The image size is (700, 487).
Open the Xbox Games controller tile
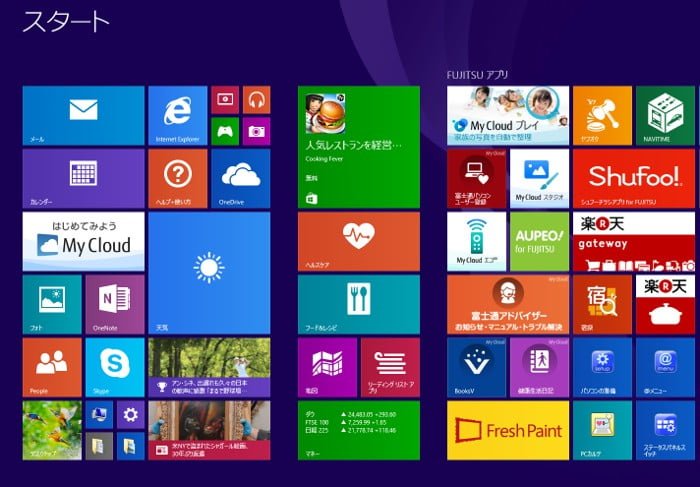(x=225, y=131)
